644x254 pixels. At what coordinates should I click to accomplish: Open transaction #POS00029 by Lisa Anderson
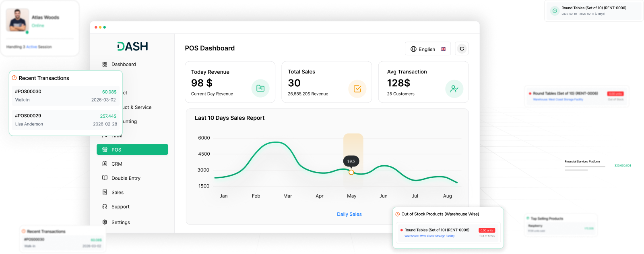tap(66, 120)
